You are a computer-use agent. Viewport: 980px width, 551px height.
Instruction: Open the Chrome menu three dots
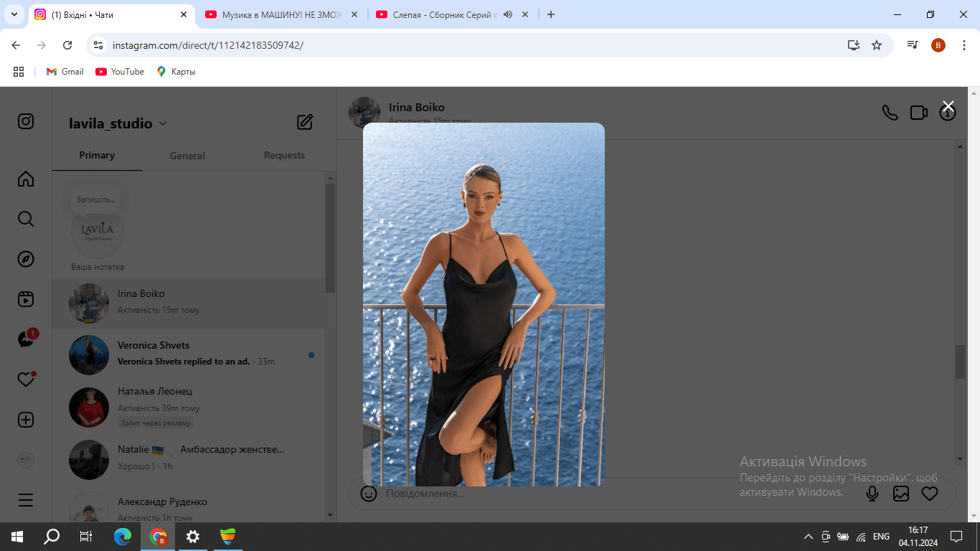963,45
